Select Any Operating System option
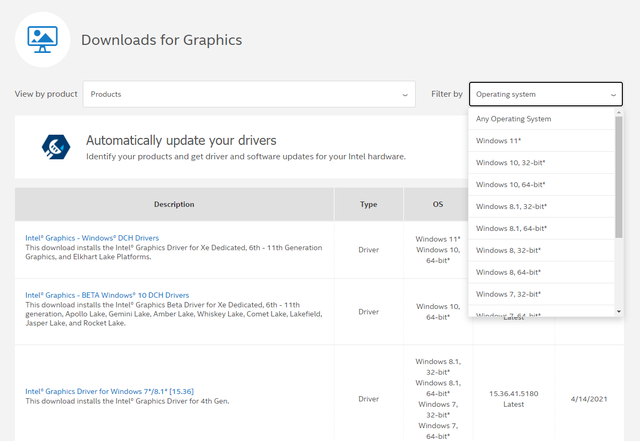640x441 pixels. (x=513, y=119)
